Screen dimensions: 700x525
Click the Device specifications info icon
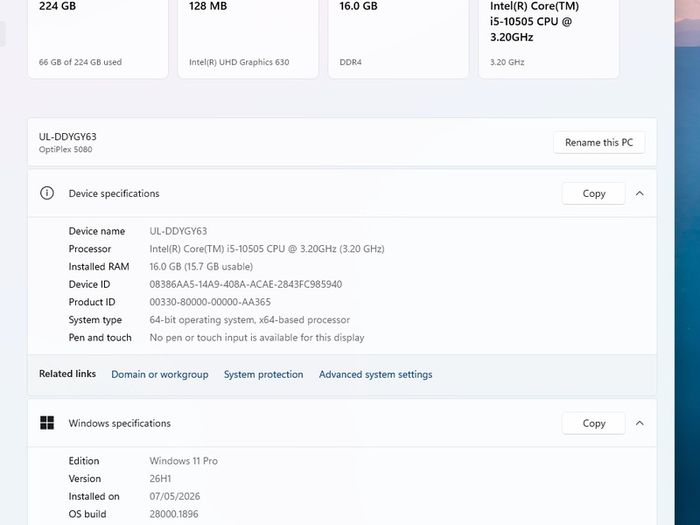click(47, 193)
